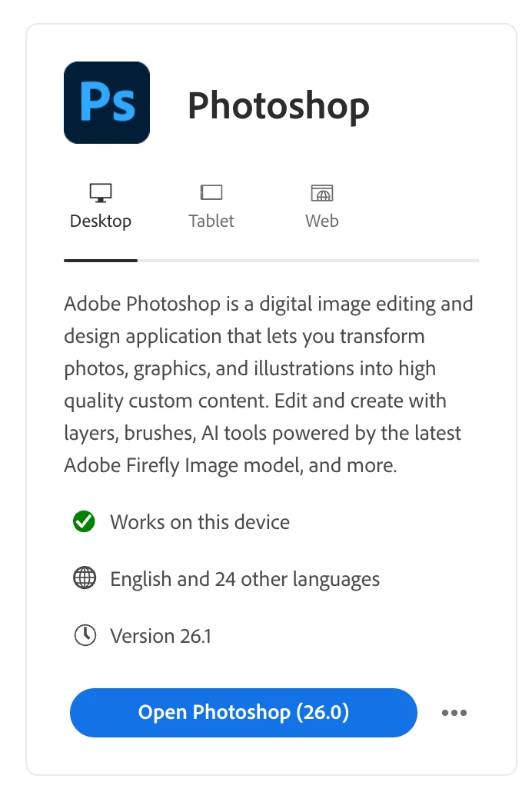This screenshot has width=532, height=792.
Task: Click the Tablet device icon
Action: point(211,192)
